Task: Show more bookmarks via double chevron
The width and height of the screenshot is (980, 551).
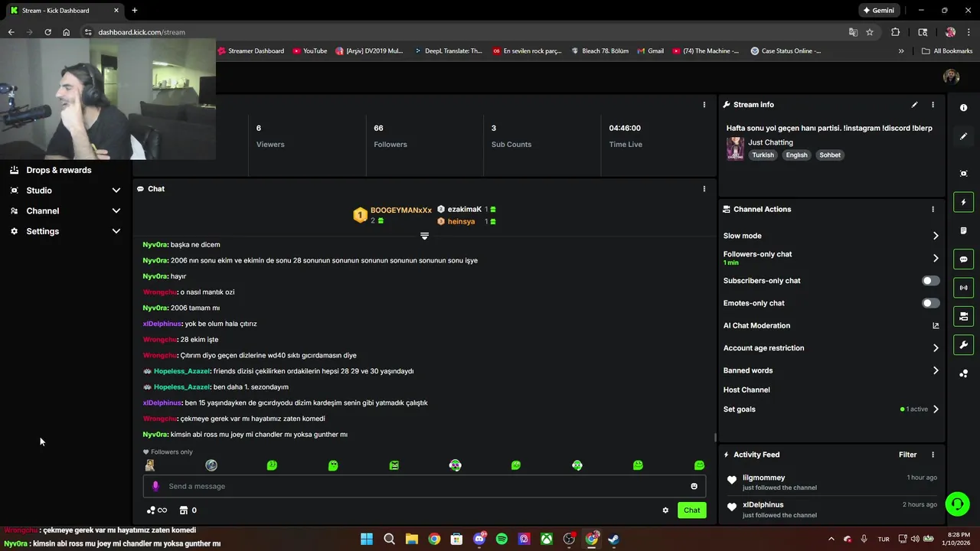Action: point(901,51)
